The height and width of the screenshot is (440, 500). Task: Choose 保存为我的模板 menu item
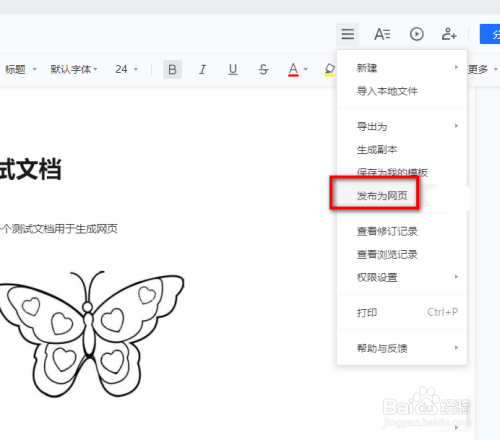tap(402, 172)
